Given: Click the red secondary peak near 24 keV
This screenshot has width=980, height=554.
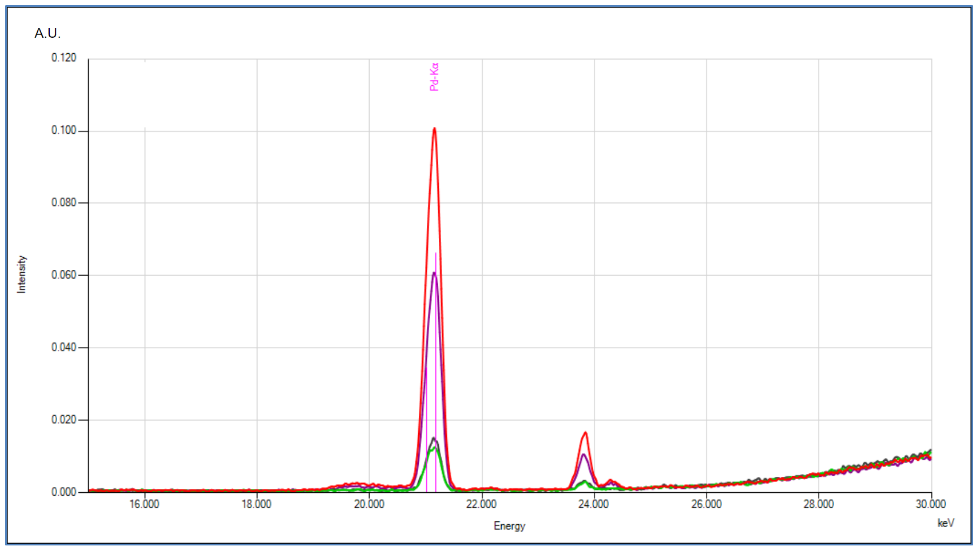Looking at the screenshot, I should click(x=585, y=433).
